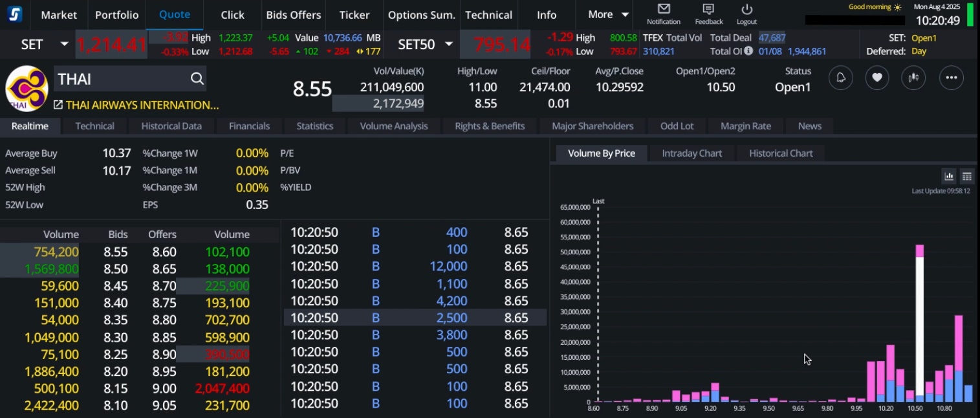The width and height of the screenshot is (980, 418).
Task: Click the EPS value 0.35
Action: [x=257, y=204]
